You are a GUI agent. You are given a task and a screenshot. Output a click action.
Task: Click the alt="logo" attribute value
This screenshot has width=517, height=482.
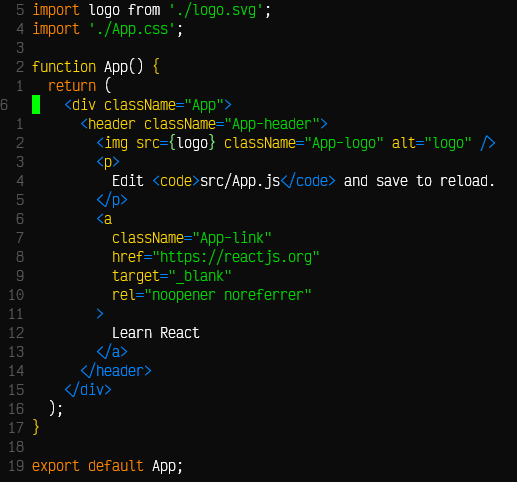pyautogui.click(x=448, y=143)
